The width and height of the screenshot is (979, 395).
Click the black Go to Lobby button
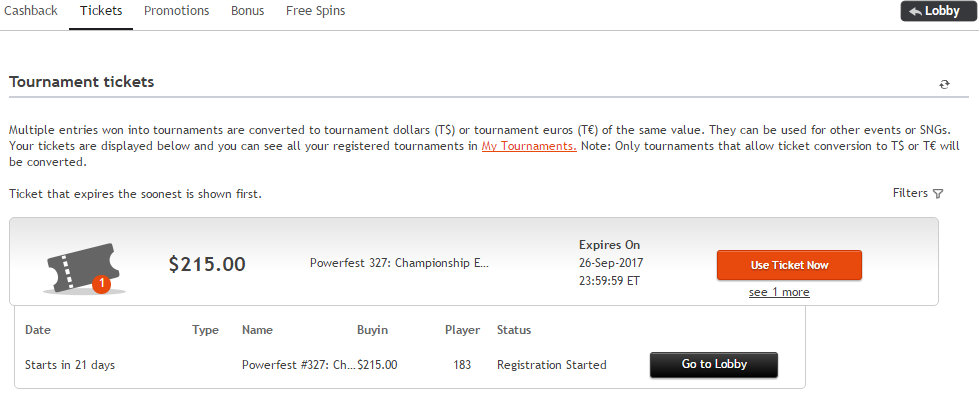click(x=714, y=364)
